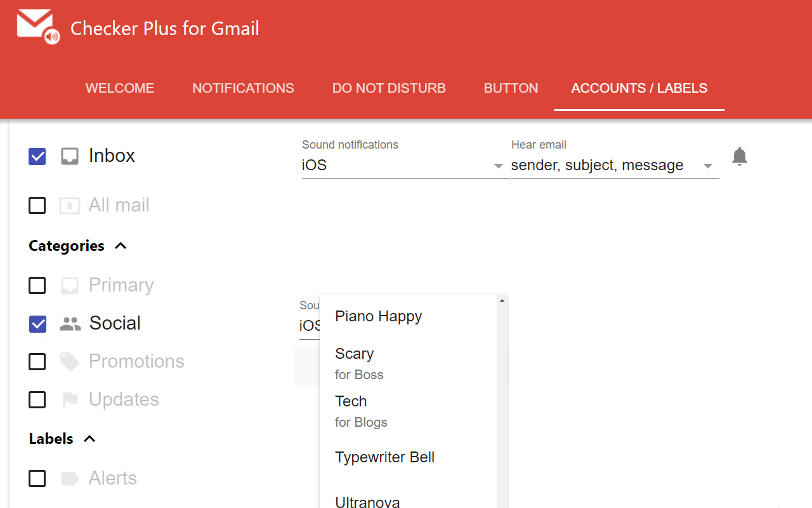Switch to the Notifications tab
This screenshot has width=812, height=508.
(x=243, y=88)
